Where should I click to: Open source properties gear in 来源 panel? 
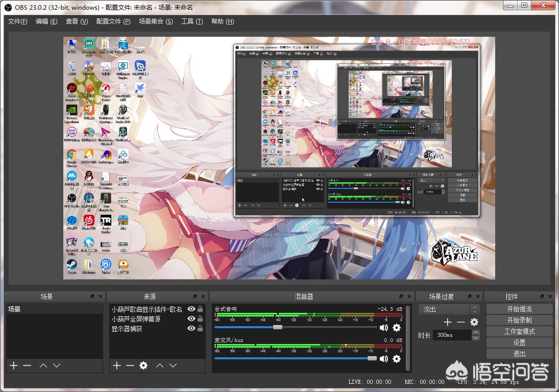pyautogui.click(x=143, y=365)
